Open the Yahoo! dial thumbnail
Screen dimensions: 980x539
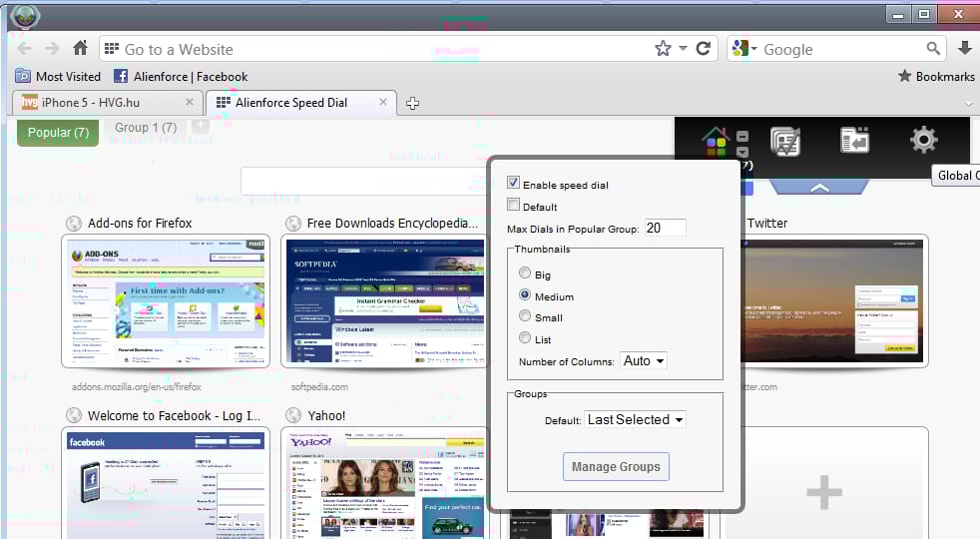(384, 483)
